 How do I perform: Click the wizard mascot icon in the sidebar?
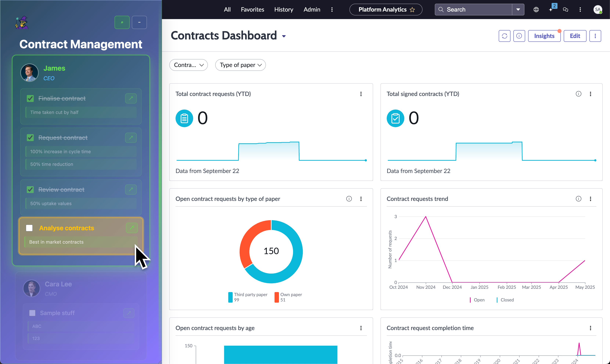tap(22, 22)
